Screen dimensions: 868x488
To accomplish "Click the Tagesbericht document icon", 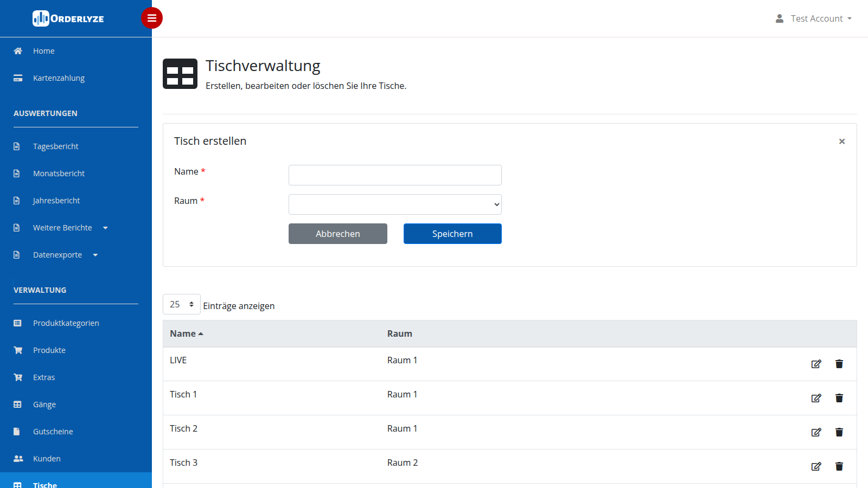I will [17, 146].
